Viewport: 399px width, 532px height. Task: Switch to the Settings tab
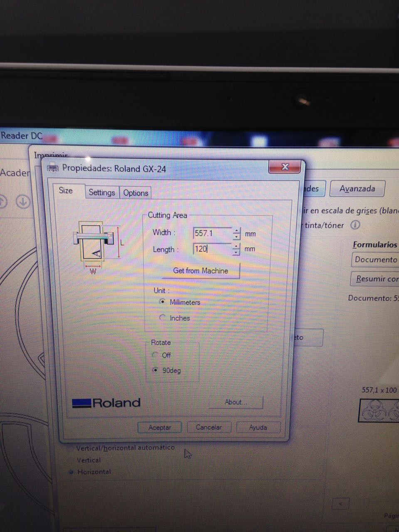[102, 192]
